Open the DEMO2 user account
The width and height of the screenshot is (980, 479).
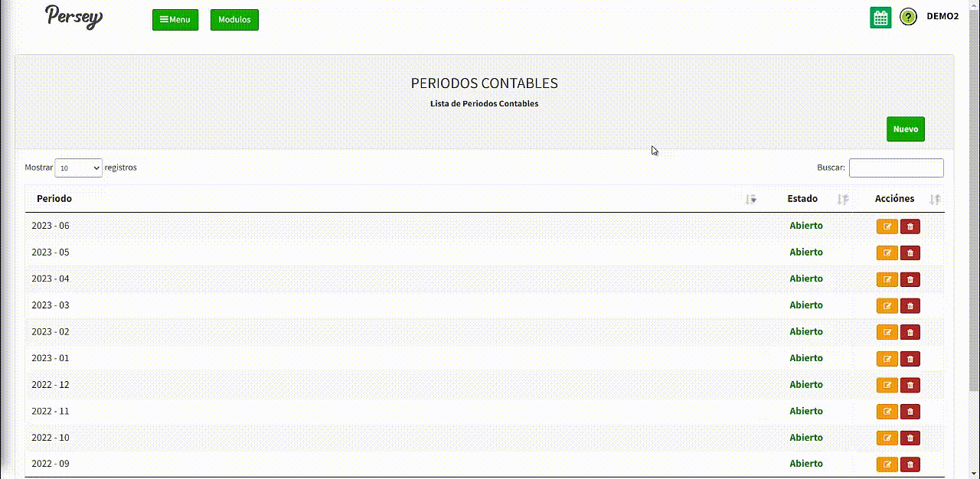coord(942,16)
